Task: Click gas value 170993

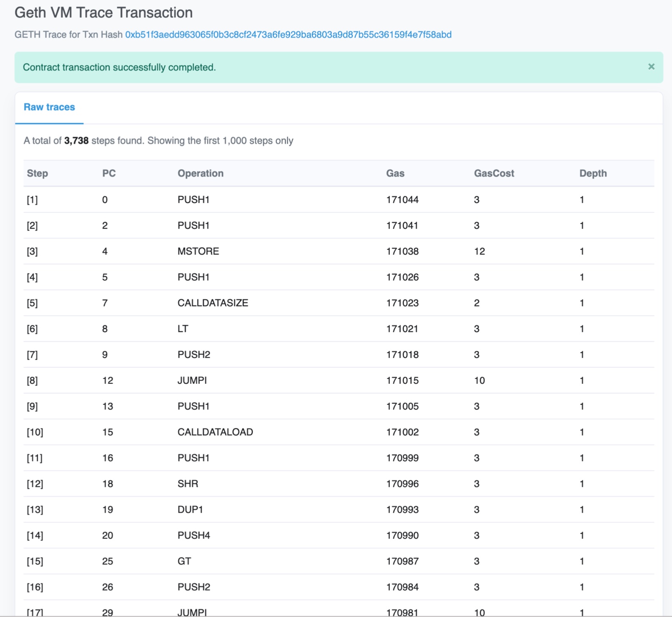Action: 402,510
